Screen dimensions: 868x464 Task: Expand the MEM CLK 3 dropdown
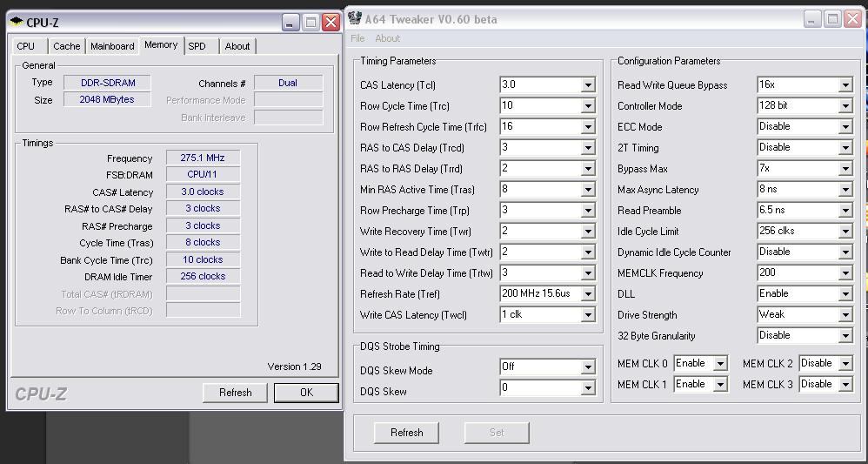(845, 384)
